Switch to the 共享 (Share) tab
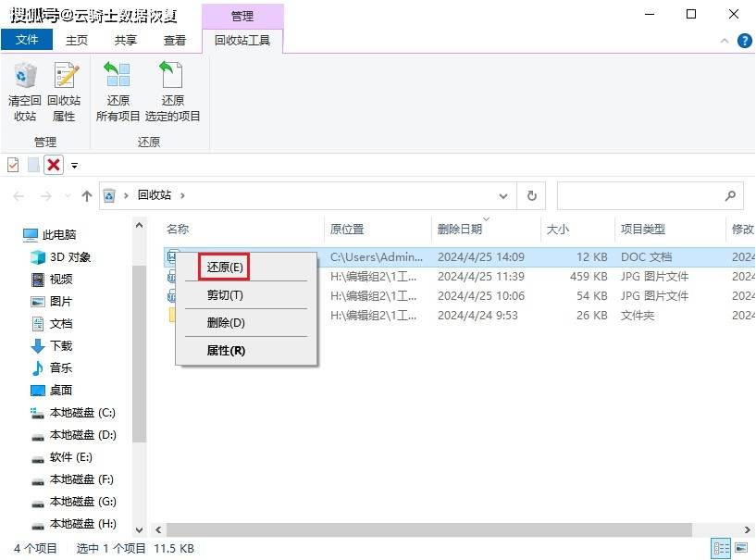The width and height of the screenshot is (756, 560). pos(126,40)
